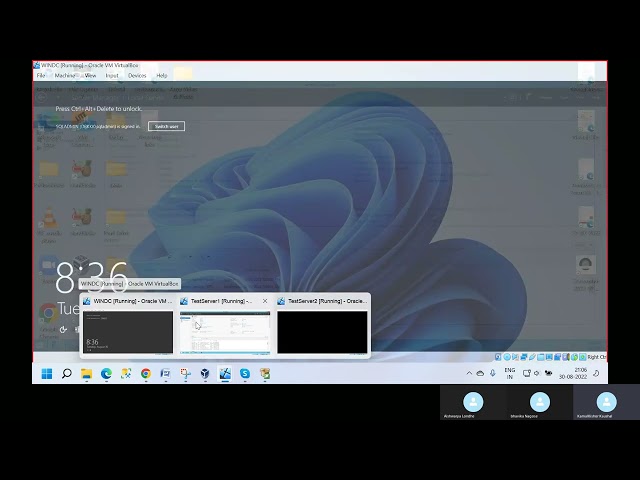Open the notifications bell icon

[596, 373]
